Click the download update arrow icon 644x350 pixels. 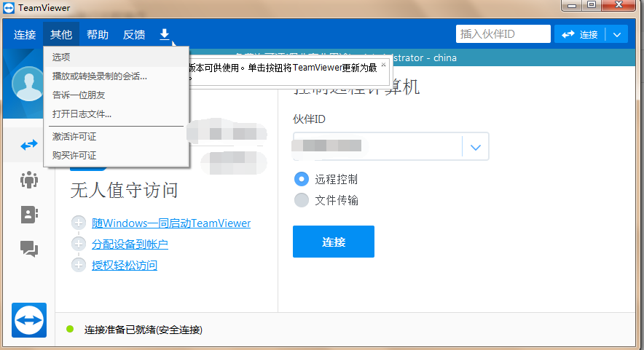[x=165, y=34]
